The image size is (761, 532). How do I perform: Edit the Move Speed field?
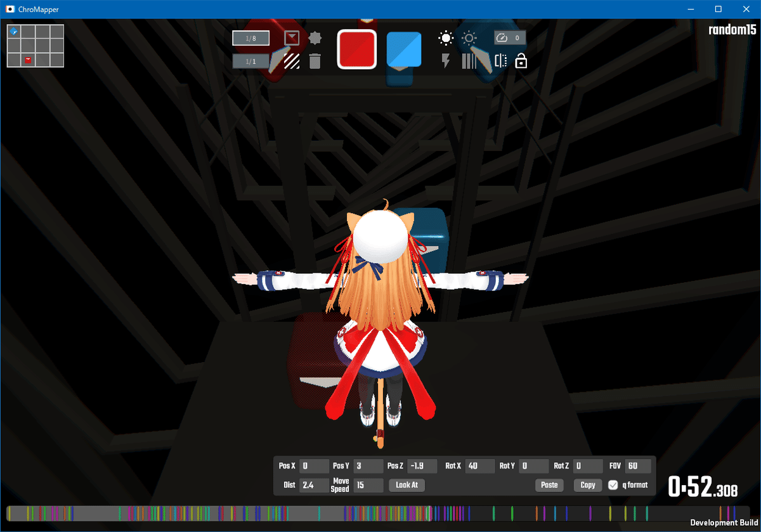[x=368, y=485]
